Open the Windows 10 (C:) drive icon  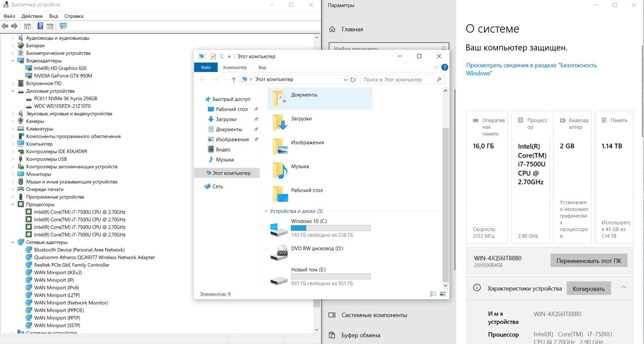[278, 229]
